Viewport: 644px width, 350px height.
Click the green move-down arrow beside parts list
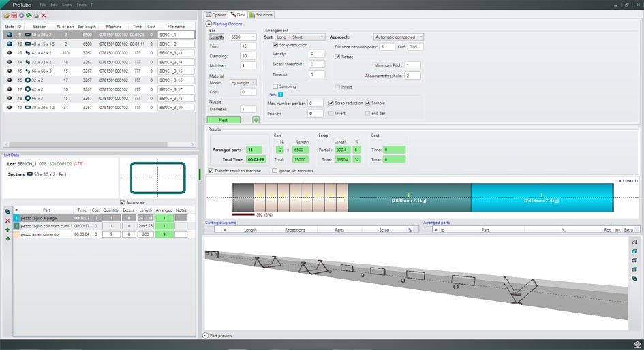(x=7, y=239)
